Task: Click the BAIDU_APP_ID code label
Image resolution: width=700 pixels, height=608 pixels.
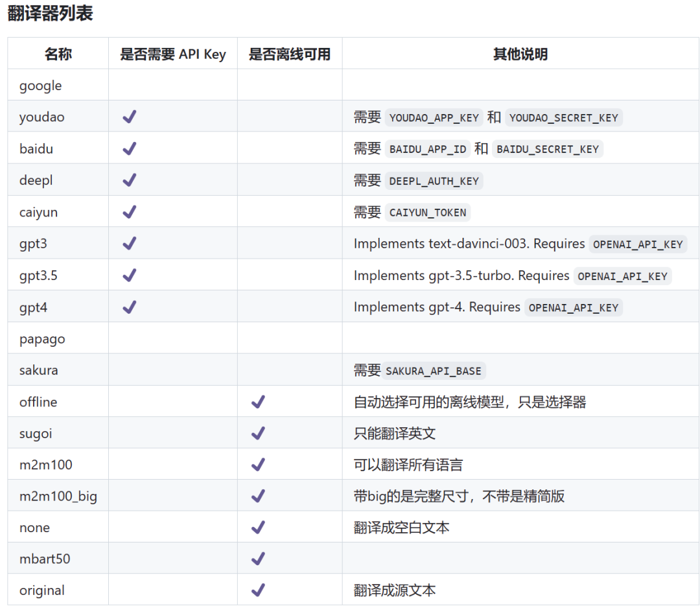Action: (428, 149)
